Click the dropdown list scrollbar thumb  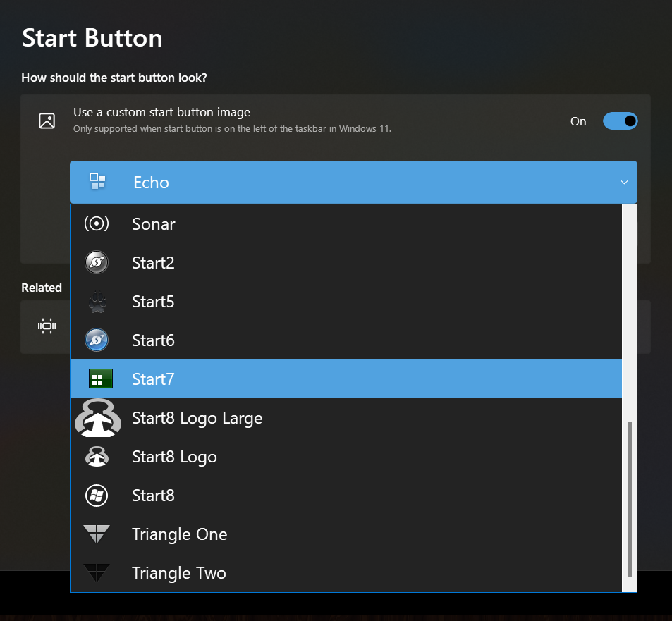pos(629,499)
